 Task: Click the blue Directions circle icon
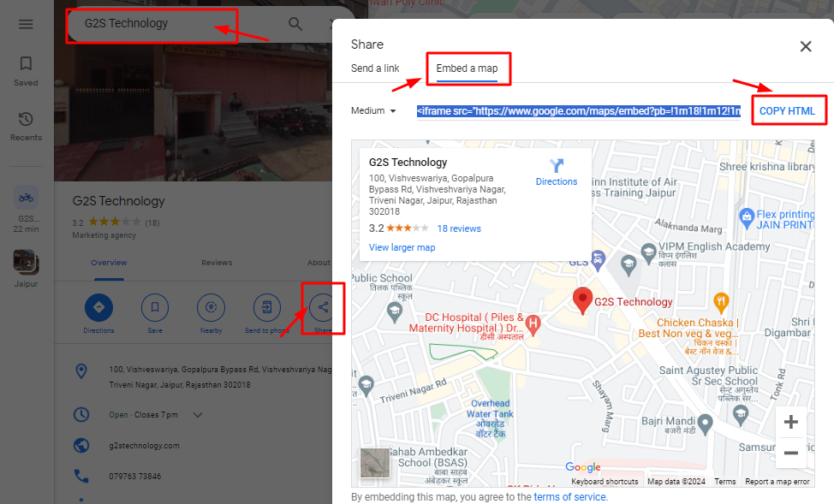98,307
